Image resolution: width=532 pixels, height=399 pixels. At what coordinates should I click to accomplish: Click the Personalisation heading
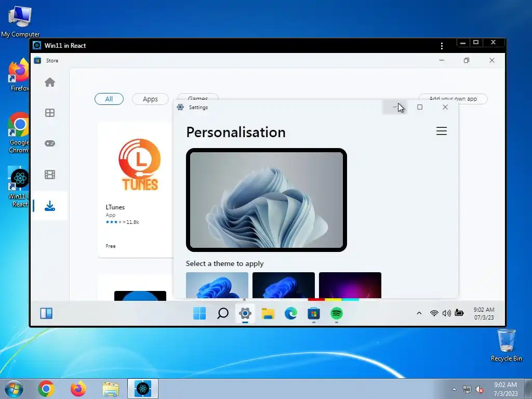coord(236,132)
